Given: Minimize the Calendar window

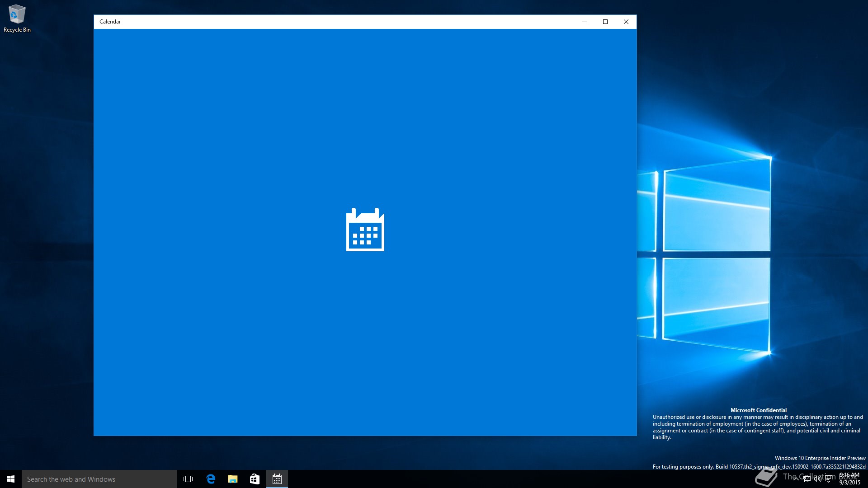Looking at the screenshot, I should tap(585, 22).
